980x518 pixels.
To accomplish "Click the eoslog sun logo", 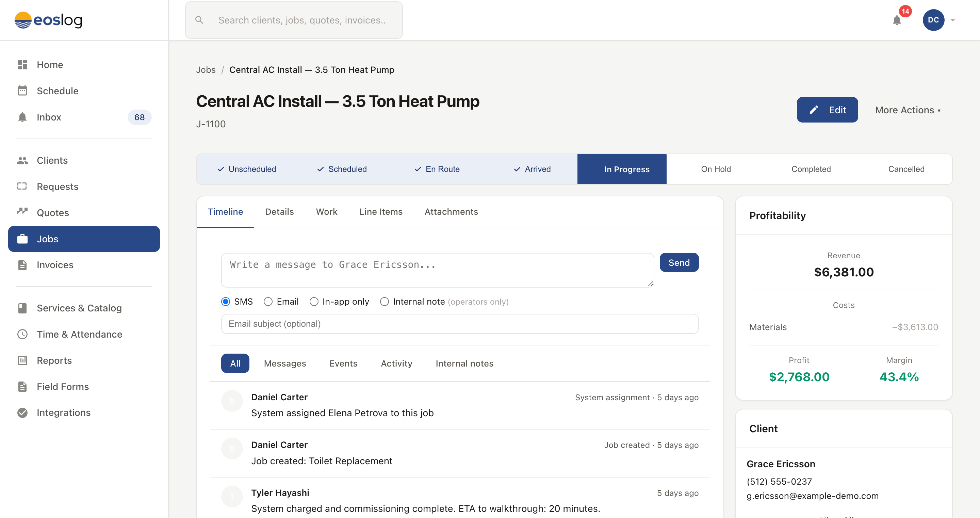I will pyautogui.click(x=23, y=20).
